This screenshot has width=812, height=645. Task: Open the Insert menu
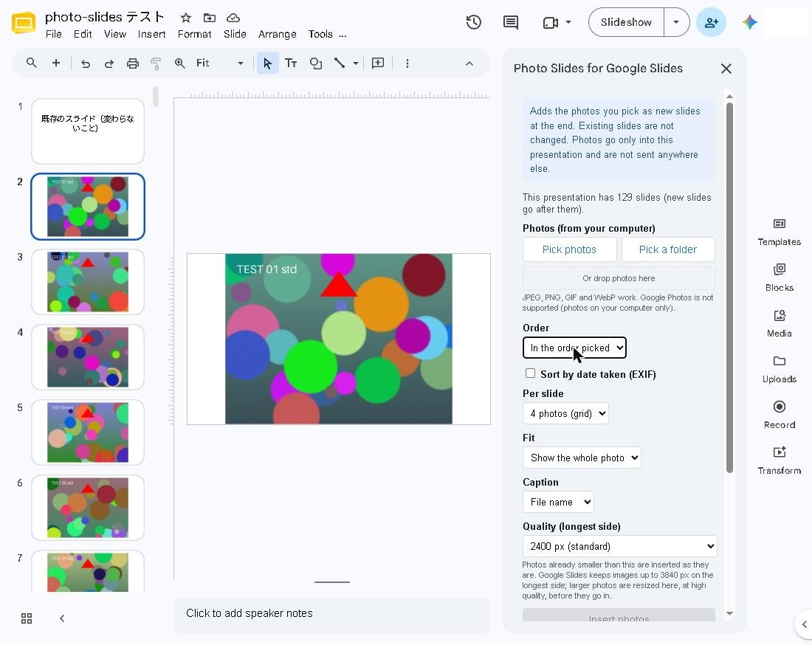click(152, 34)
